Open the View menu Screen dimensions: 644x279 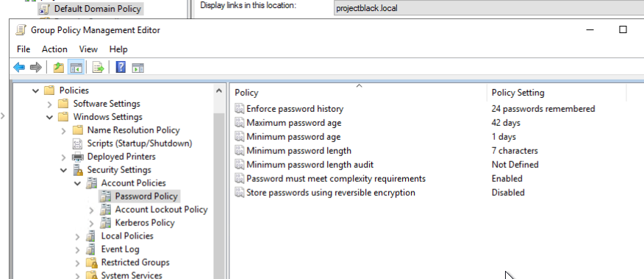pos(88,49)
